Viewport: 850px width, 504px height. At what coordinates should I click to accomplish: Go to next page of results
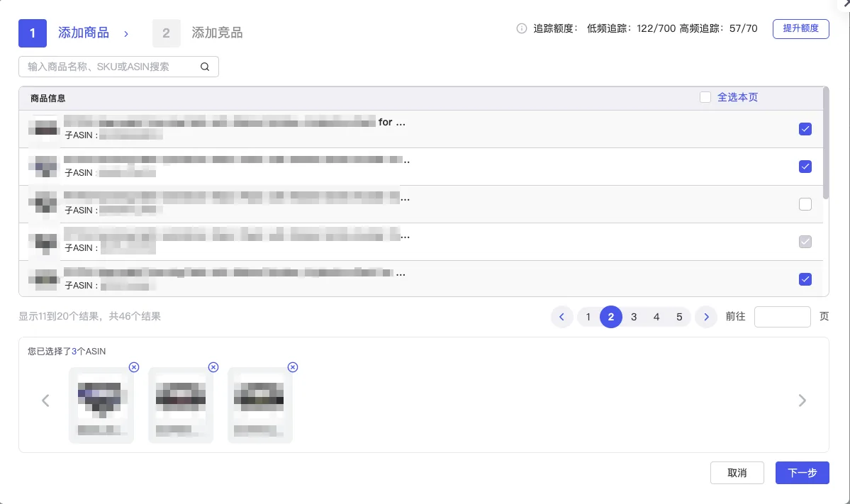(706, 317)
